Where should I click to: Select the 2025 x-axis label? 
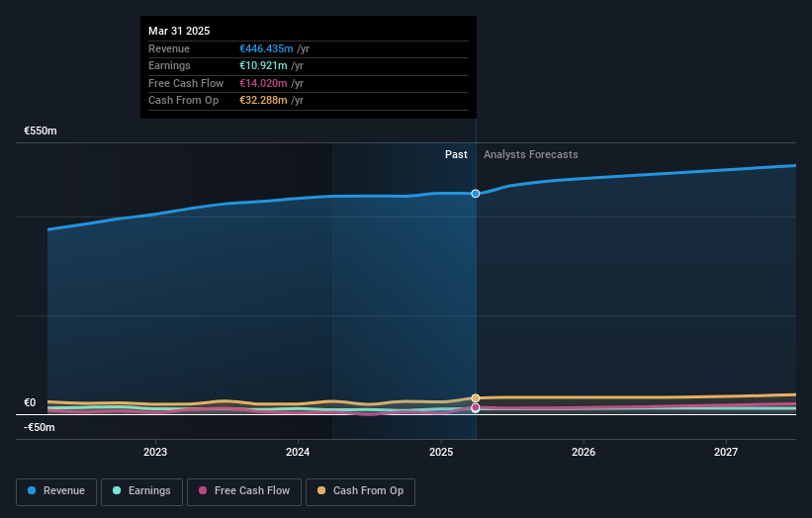coord(441,453)
